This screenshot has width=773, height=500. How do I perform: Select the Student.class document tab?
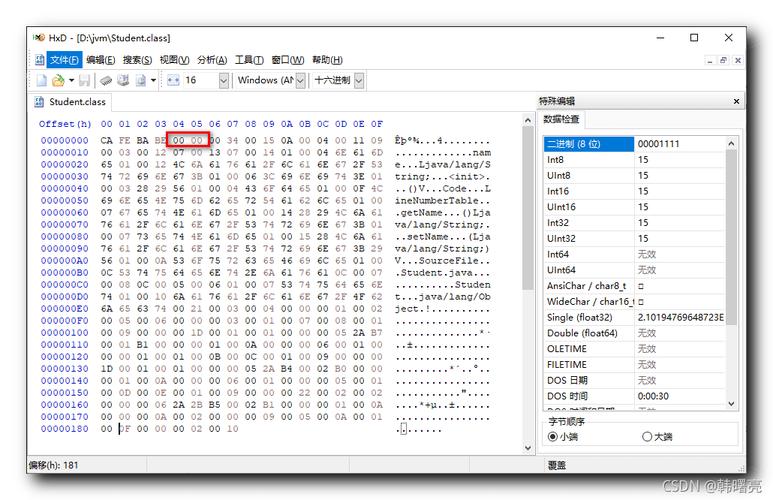[70, 102]
